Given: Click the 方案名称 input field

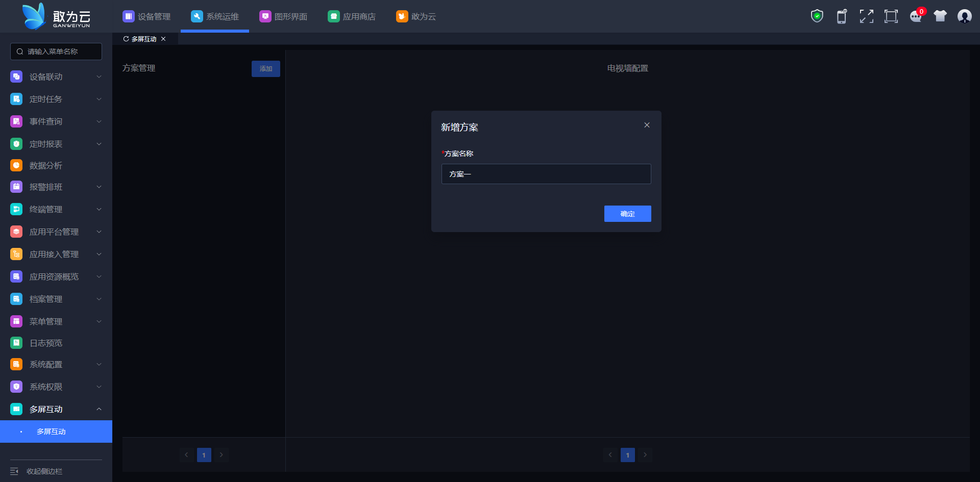Looking at the screenshot, I should (546, 174).
